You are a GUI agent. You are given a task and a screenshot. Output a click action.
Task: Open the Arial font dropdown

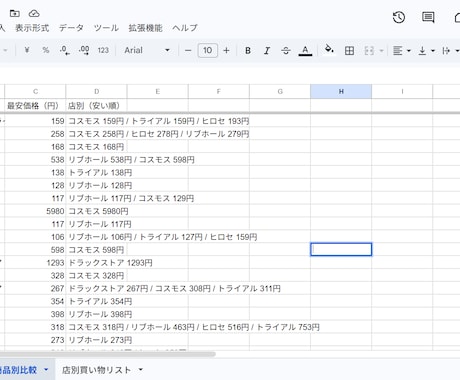tap(147, 50)
